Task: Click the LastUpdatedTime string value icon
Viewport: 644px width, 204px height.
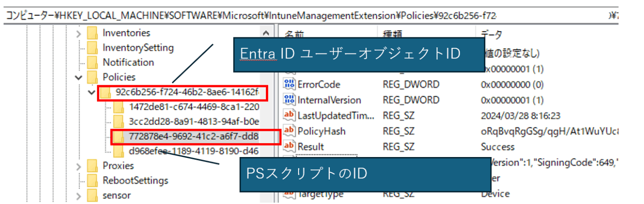Action: [289, 116]
